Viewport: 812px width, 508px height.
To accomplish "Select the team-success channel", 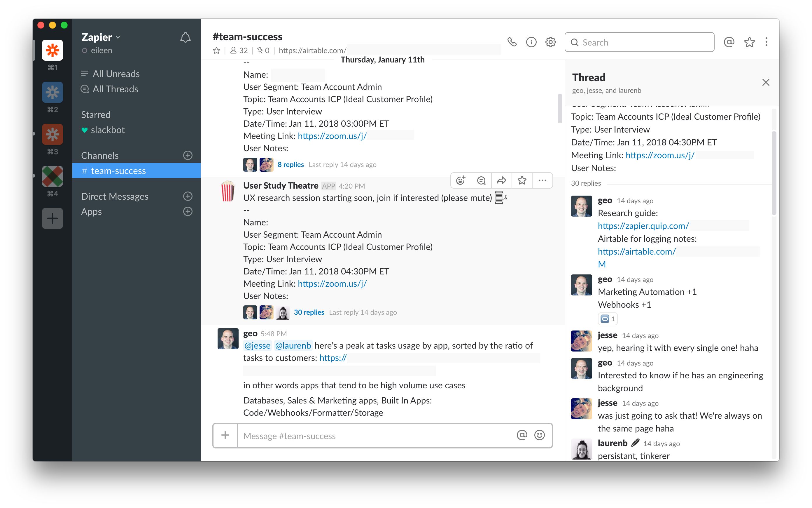I will point(136,171).
